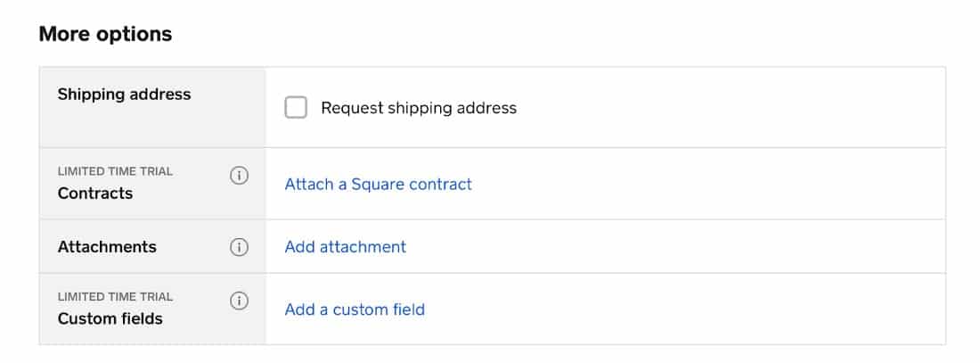Click blank space right of Add a custom field
Viewport: 980px width, 363px height.
click(684, 309)
